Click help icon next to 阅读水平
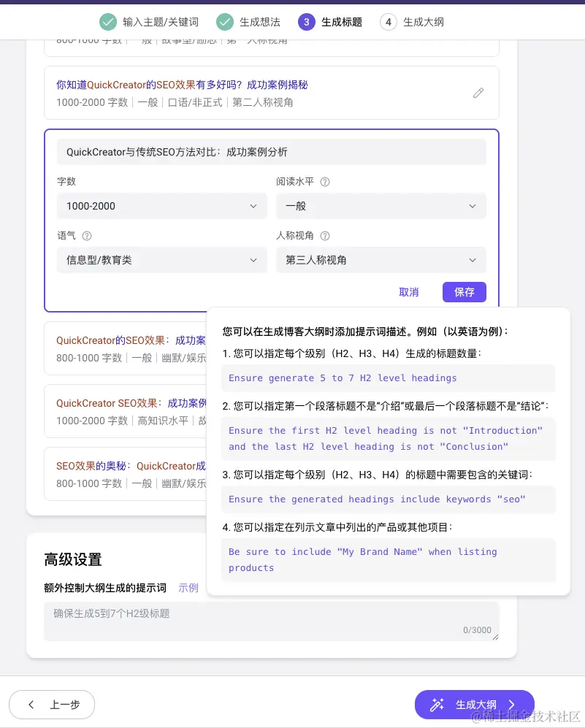This screenshot has height=728, width=585. pyautogui.click(x=325, y=182)
